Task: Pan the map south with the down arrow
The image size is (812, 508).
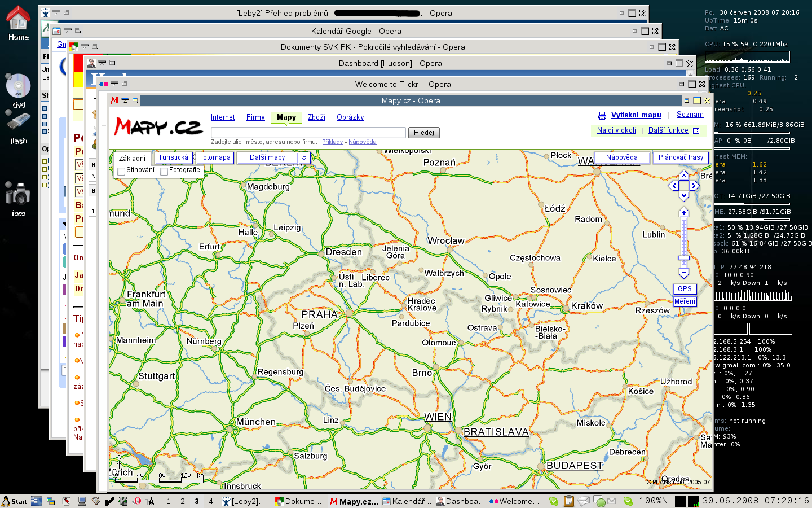Action: [684, 196]
